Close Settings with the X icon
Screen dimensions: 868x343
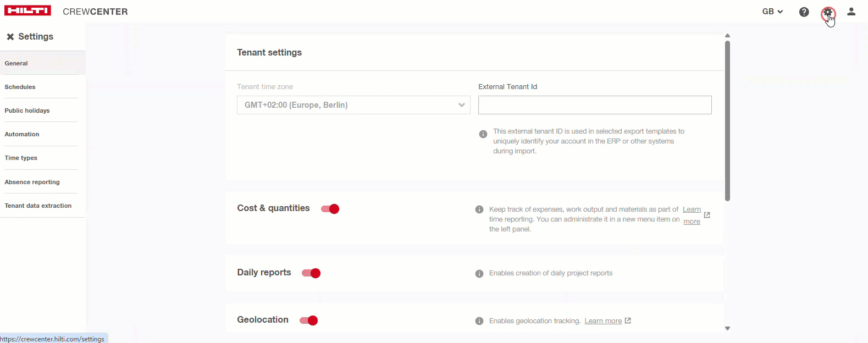point(10,37)
